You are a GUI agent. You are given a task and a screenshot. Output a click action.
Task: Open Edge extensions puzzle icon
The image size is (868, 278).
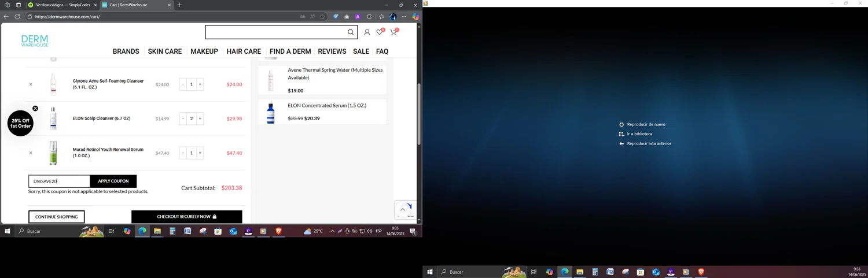(369, 17)
